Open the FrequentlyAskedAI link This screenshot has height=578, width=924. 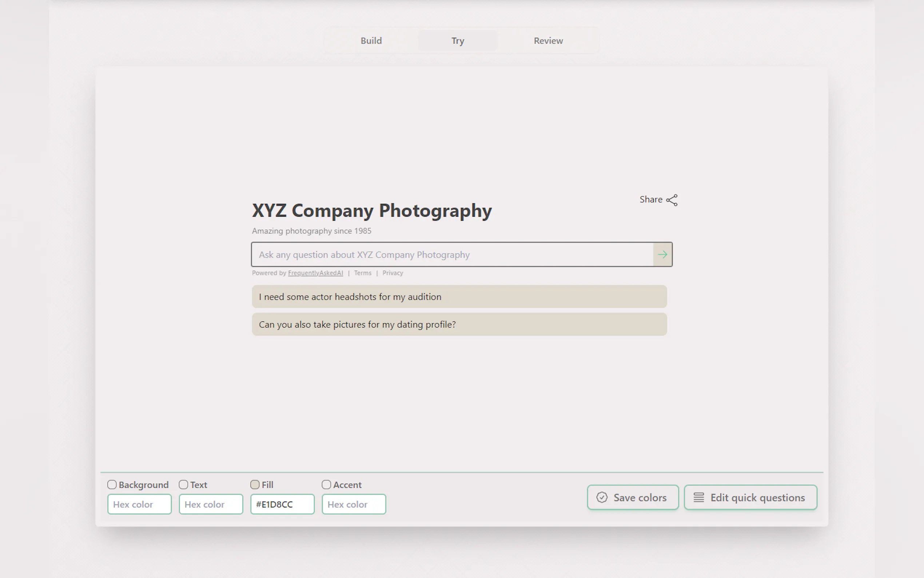pyautogui.click(x=315, y=273)
